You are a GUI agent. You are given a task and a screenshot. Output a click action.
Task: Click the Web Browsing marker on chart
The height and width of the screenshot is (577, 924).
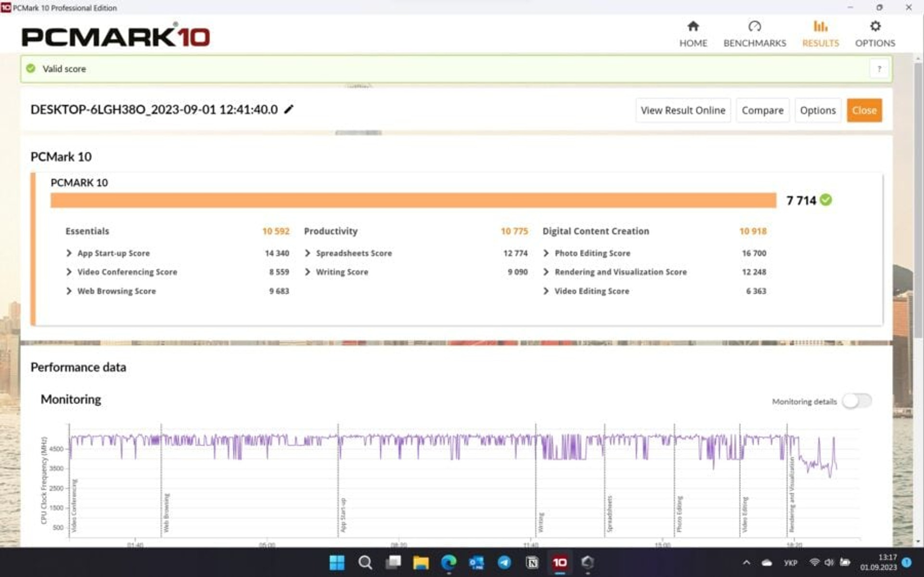tap(167, 513)
